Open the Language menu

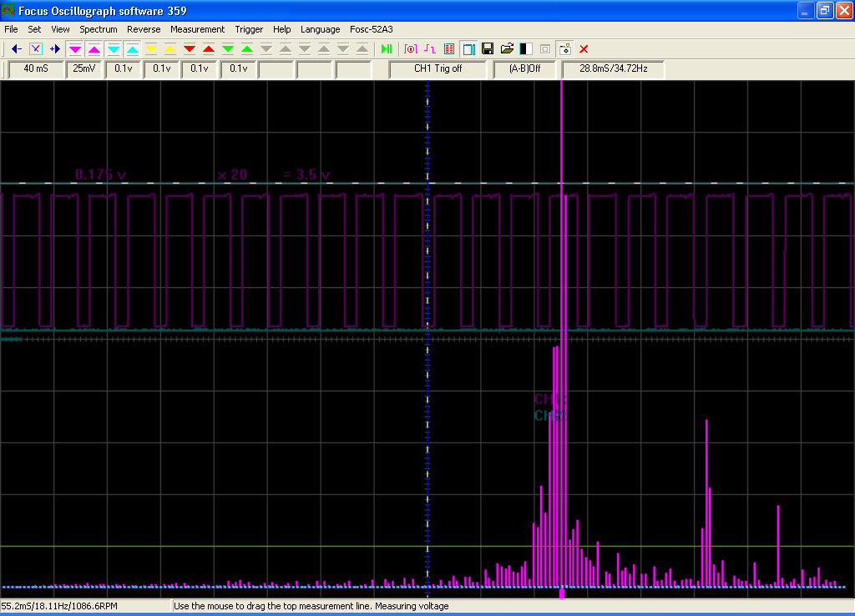[320, 29]
